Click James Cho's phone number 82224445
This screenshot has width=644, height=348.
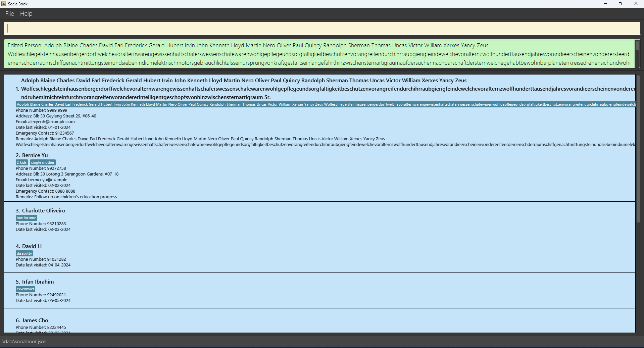click(41, 328)
